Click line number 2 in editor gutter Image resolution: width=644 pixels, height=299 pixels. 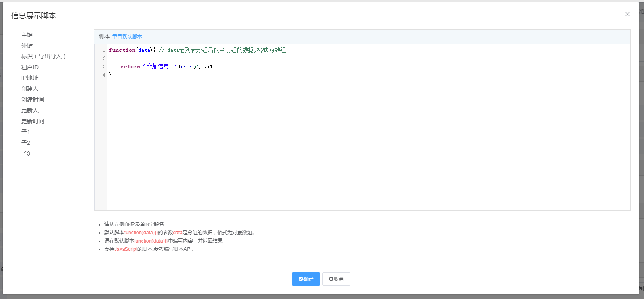(103, 58)
